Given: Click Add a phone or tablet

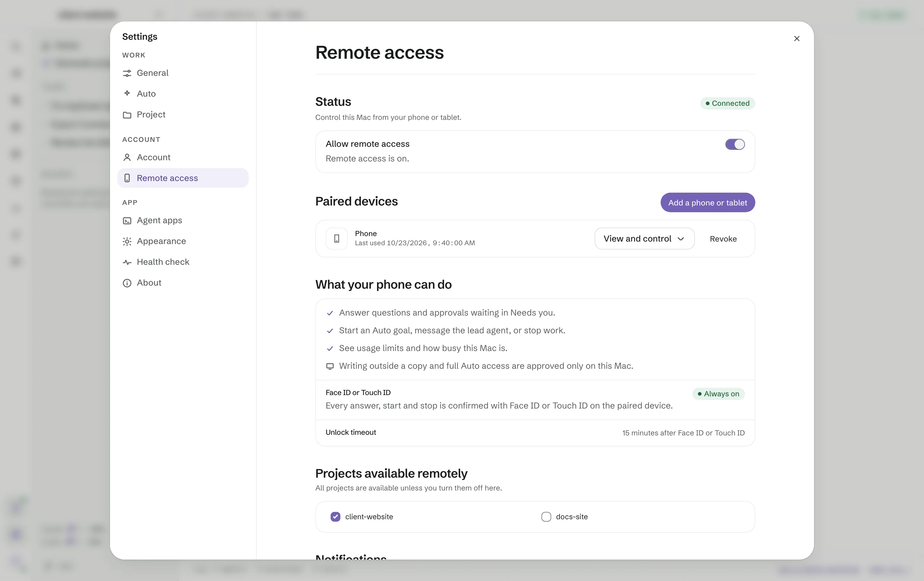Looking at the screenshot, I should point(708,202).
